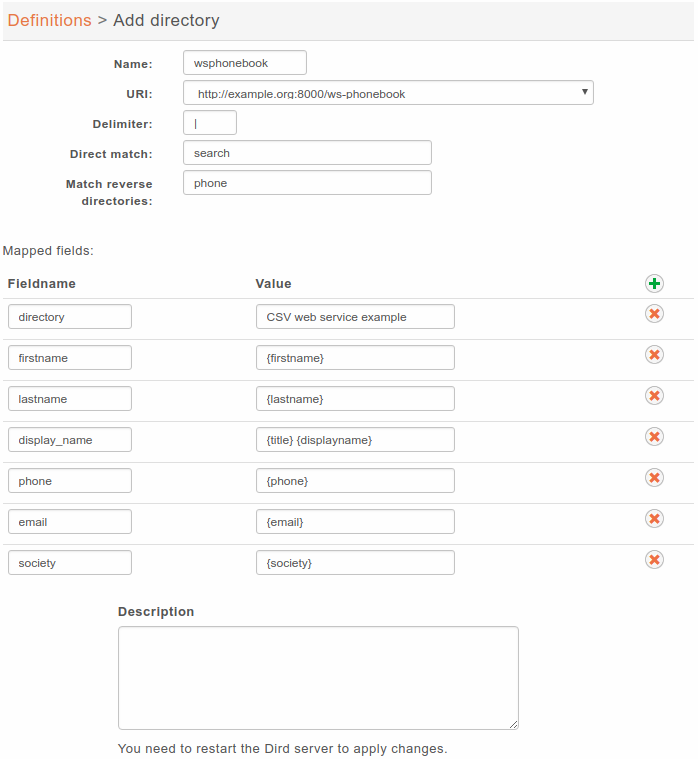Edit the society fieldname box

point(70,563)
